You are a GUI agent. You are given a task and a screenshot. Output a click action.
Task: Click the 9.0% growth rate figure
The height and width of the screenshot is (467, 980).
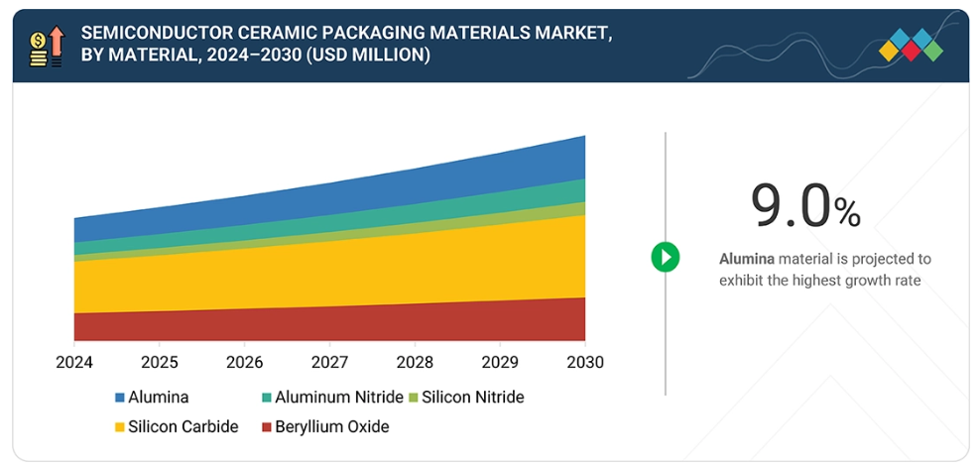(804, 206)
